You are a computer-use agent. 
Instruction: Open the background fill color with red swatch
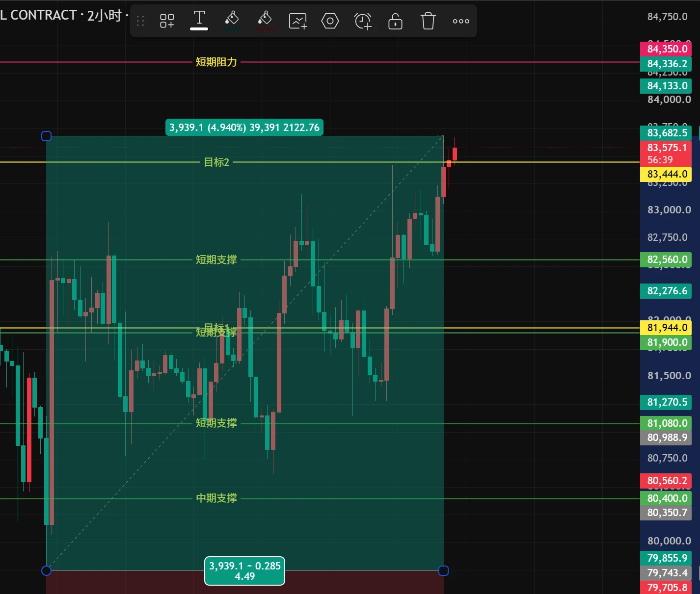point(265,21)
